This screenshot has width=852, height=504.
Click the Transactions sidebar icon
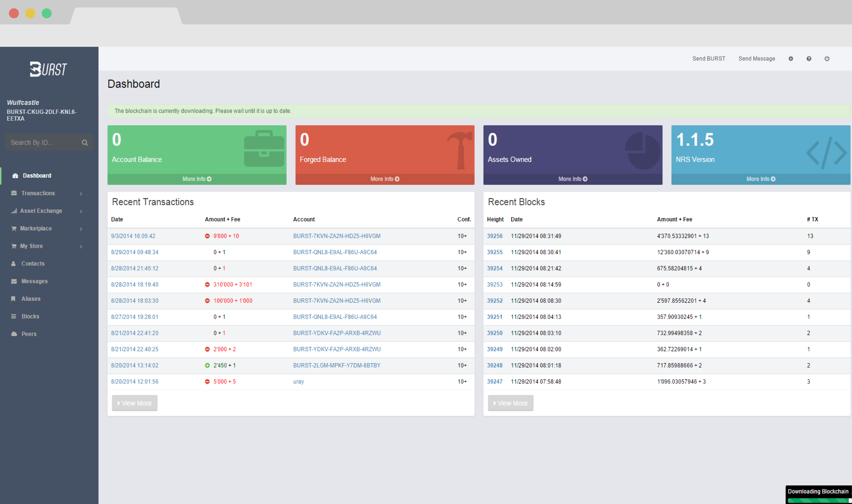click(14, 193)
